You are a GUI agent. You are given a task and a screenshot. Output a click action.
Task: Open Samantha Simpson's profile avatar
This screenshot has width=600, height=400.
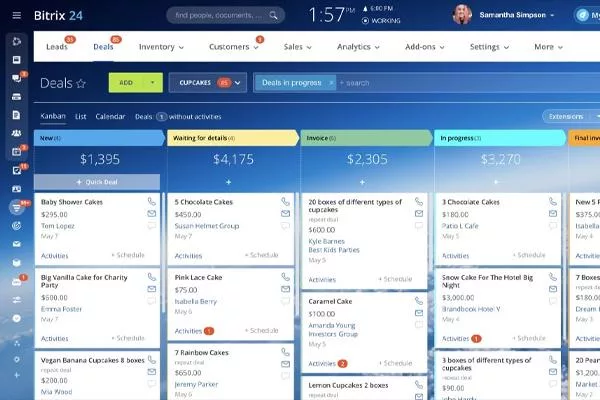pyautogui.click(x=462, y=15)
